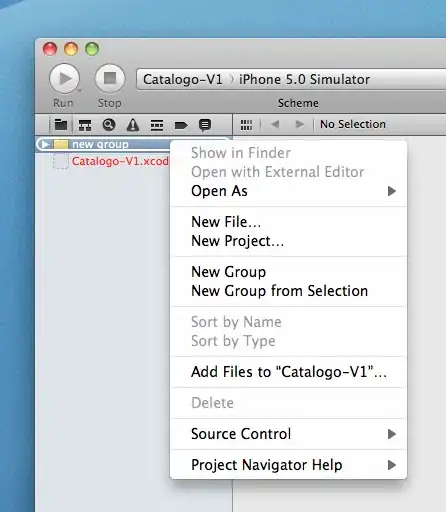Viewport: 446px width, 512px height.
Task: Open the Breakpoint navigator icon
Action: 181,125
